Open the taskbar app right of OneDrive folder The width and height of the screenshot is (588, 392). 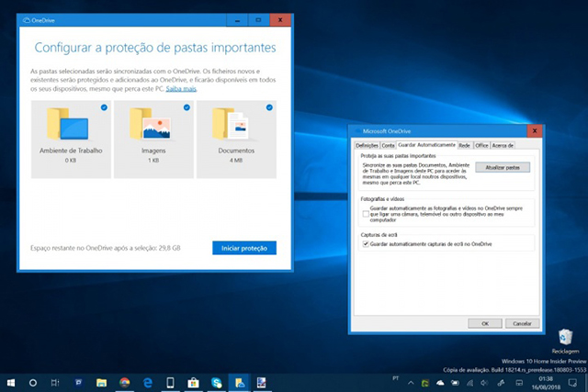point(261,383)
